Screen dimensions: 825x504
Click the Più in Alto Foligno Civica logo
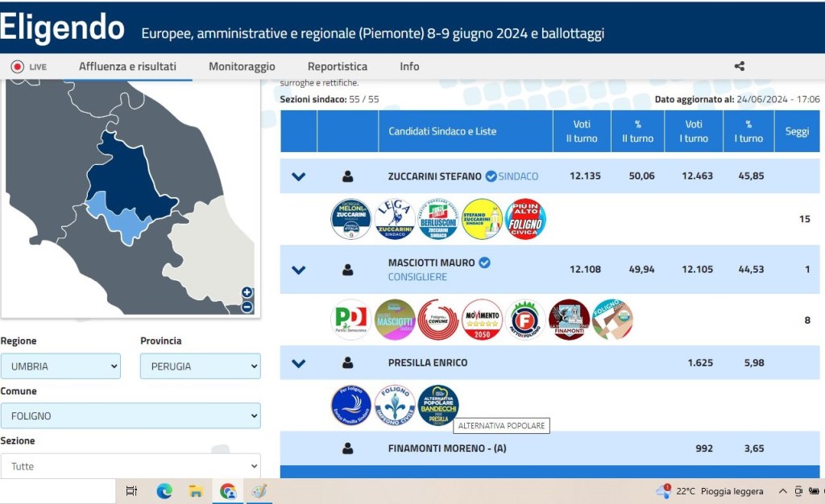(x=525, y=219)
